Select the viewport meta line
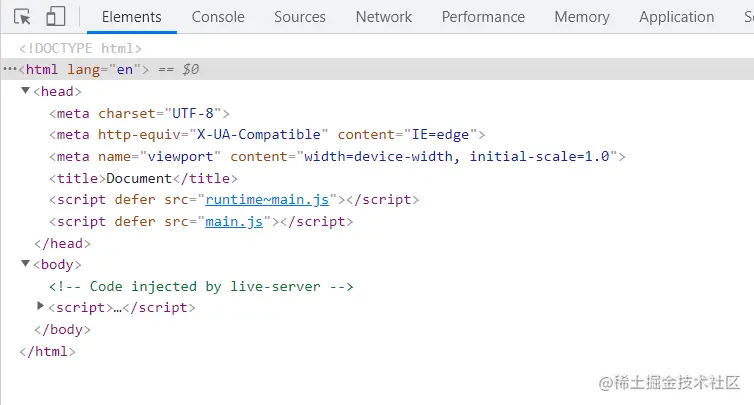This screenshot has height=405, width=754. click(337, 156)
